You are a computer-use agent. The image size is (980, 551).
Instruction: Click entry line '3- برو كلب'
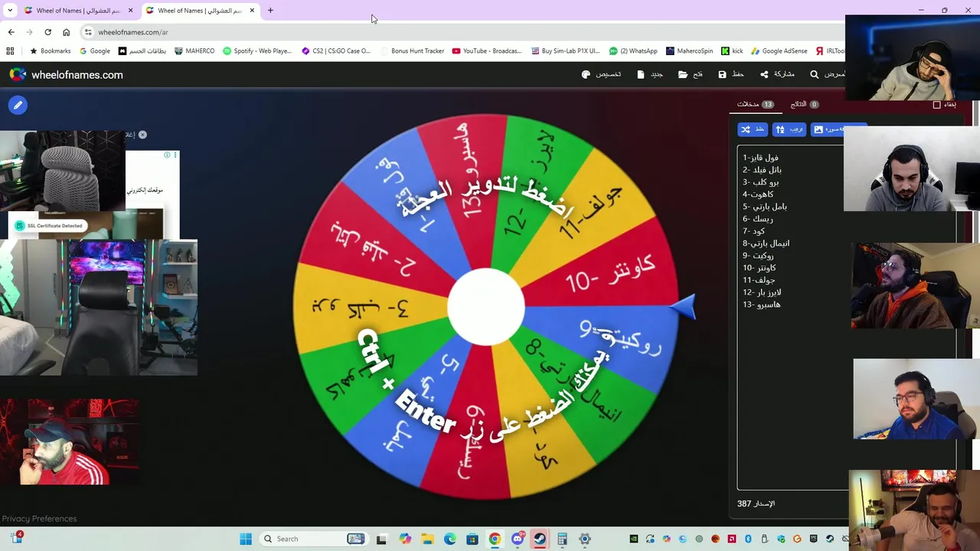click(x=760, y=182)
